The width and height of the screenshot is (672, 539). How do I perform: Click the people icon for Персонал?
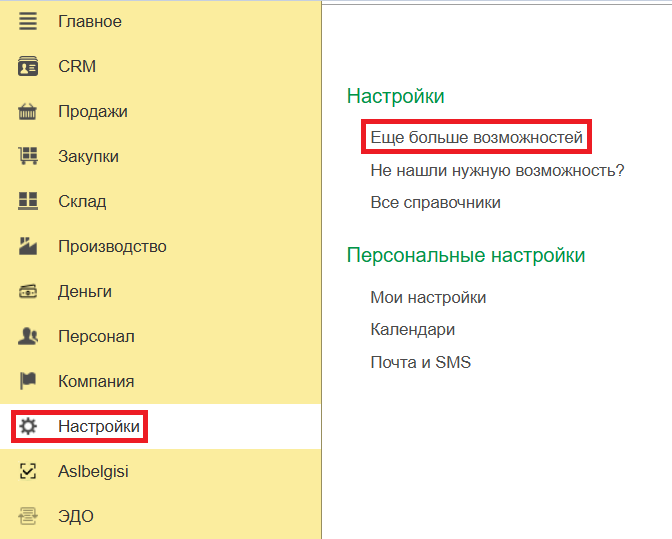pyautogui.click(x=28, y=337)
